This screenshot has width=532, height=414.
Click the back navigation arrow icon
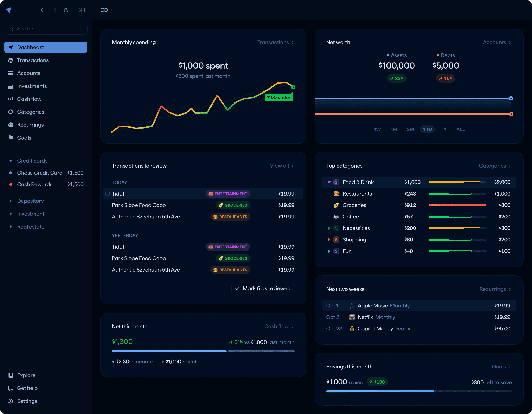pos(43,10)
